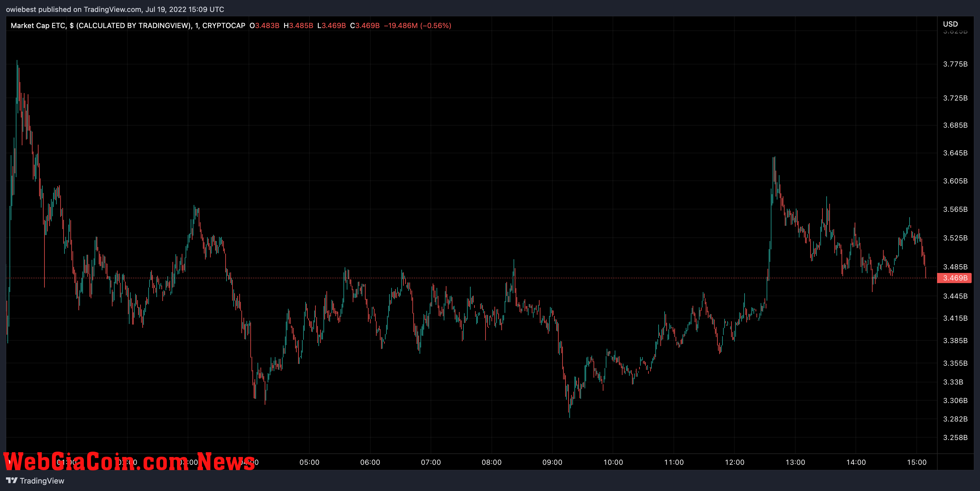
Task: Click the 10:00 time axis label
Action: click(x=613, y=462)
